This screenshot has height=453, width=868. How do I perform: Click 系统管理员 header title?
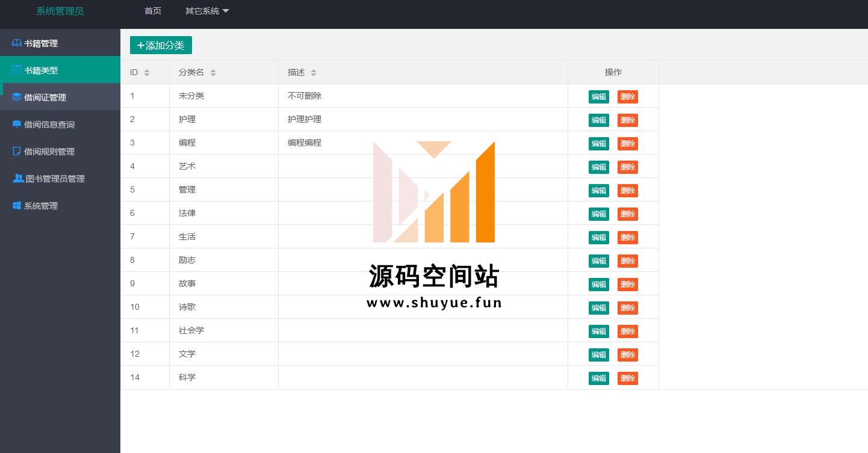tap(60, 11)
